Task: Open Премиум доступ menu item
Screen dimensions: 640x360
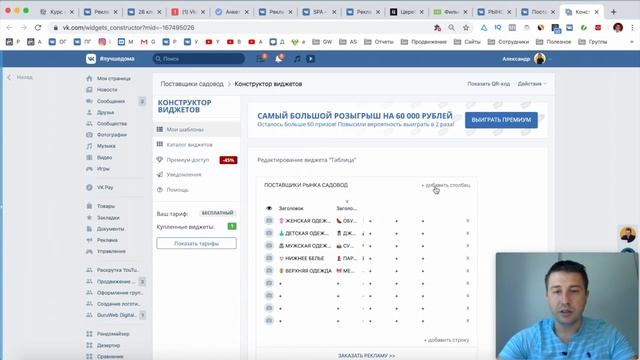Action: coord(188,160)
